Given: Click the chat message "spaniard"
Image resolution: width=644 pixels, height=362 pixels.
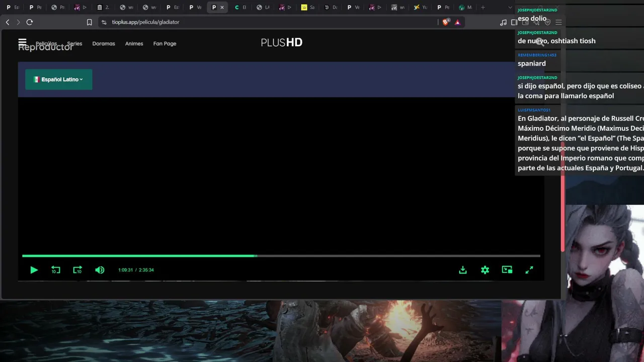Looking at the screenshot, I should point(532,63).
